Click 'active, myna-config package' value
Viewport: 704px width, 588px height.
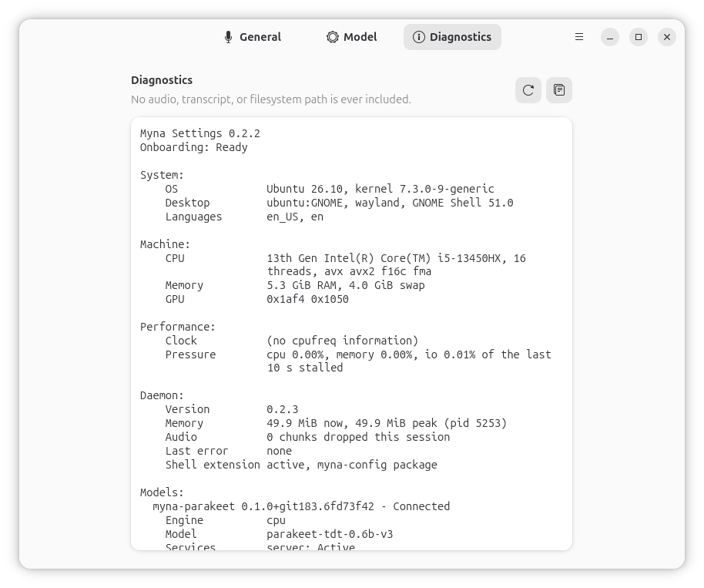coord(351,465)
